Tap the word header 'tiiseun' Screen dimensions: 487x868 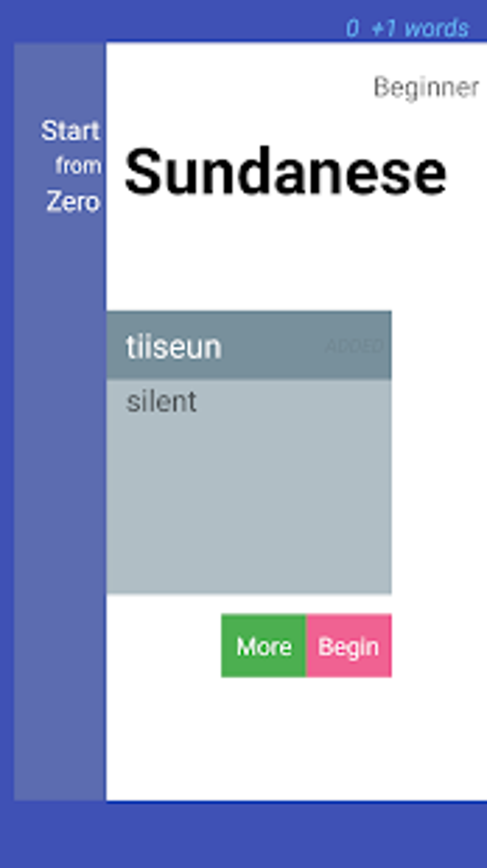[x=174, y=346]
